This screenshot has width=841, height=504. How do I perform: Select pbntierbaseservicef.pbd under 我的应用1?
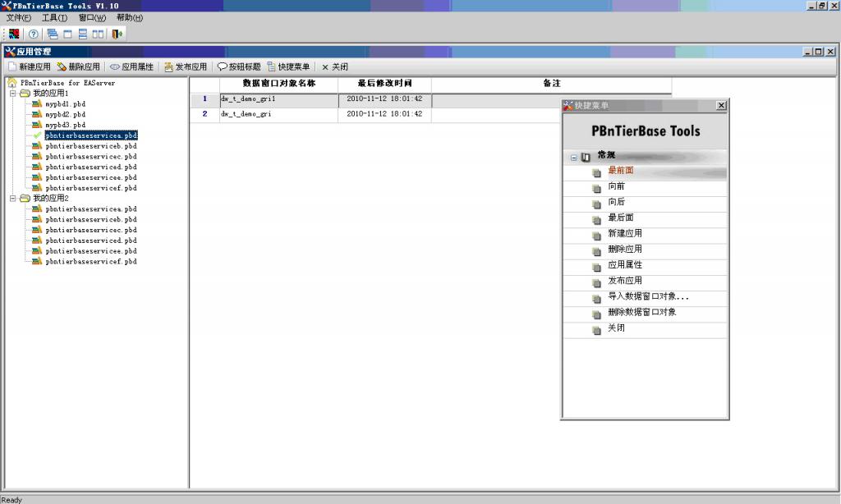pos(91,188)
